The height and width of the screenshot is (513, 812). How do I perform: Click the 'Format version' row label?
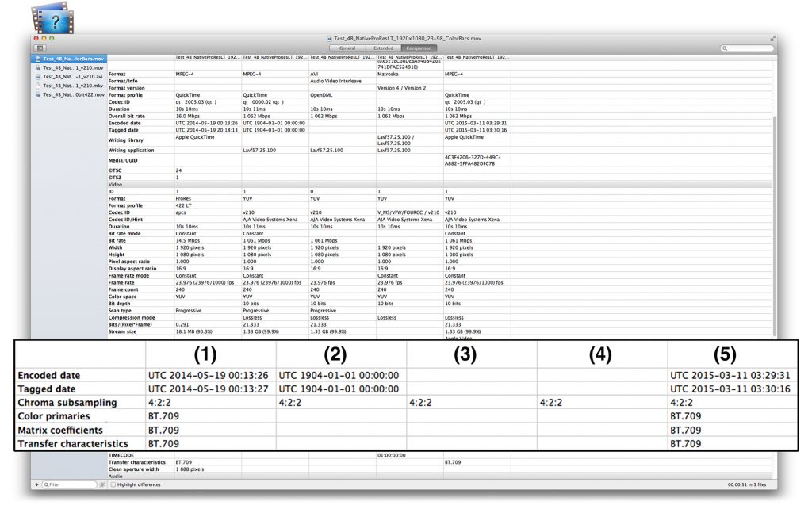[126, 88]
